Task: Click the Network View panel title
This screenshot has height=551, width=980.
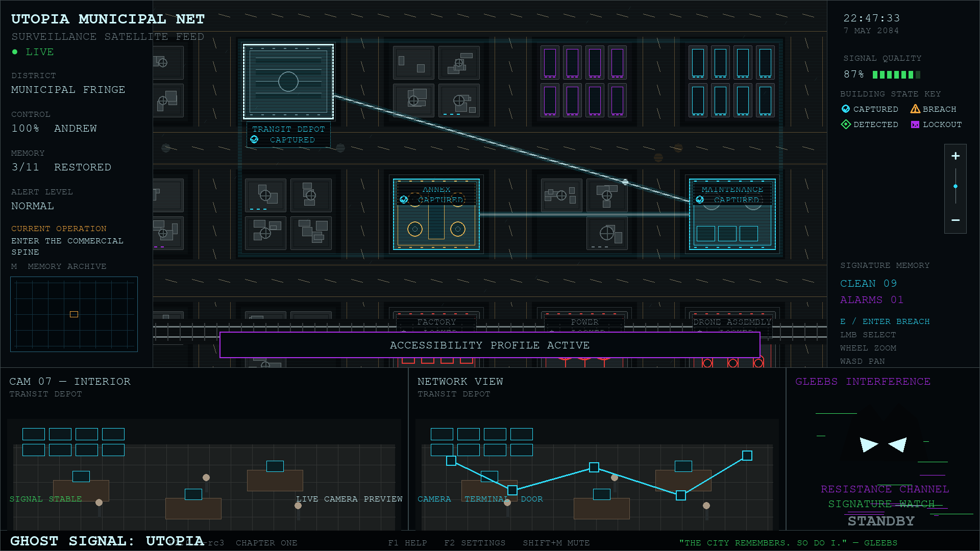Action: (460, 382)
